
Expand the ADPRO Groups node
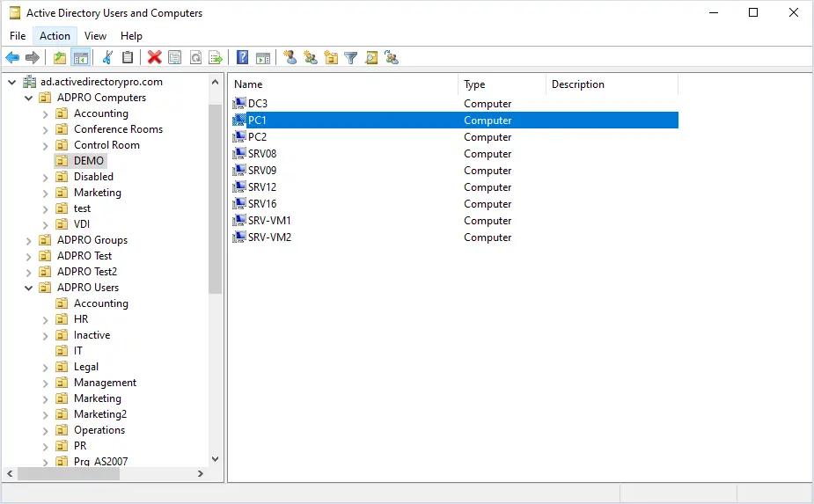(x=28, y=240)
